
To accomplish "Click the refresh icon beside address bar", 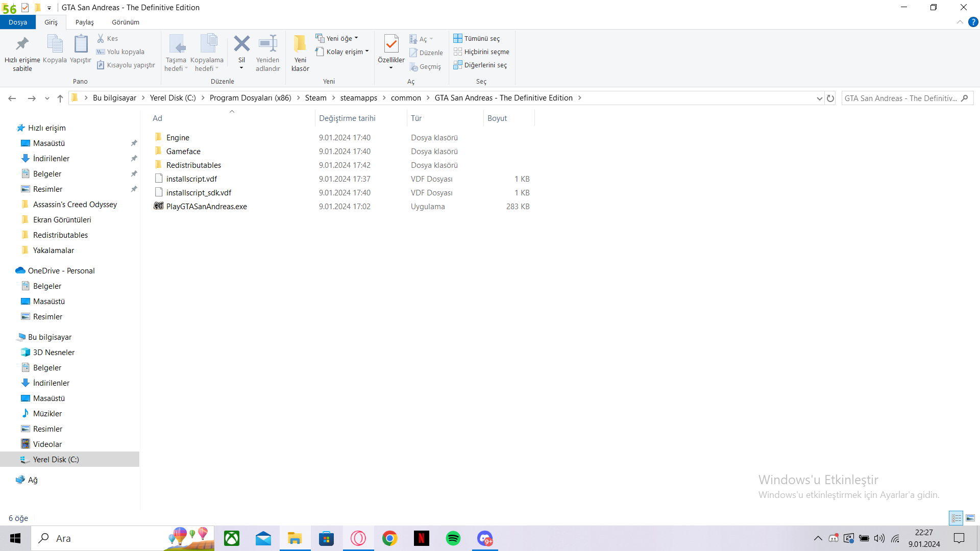I will (x=830, y=98).
